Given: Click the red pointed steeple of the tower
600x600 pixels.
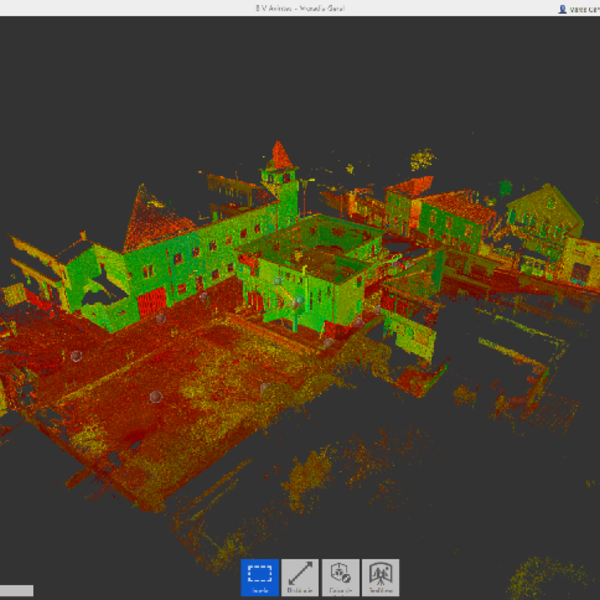Looking at the screenshot, I should tap(281, 155).
